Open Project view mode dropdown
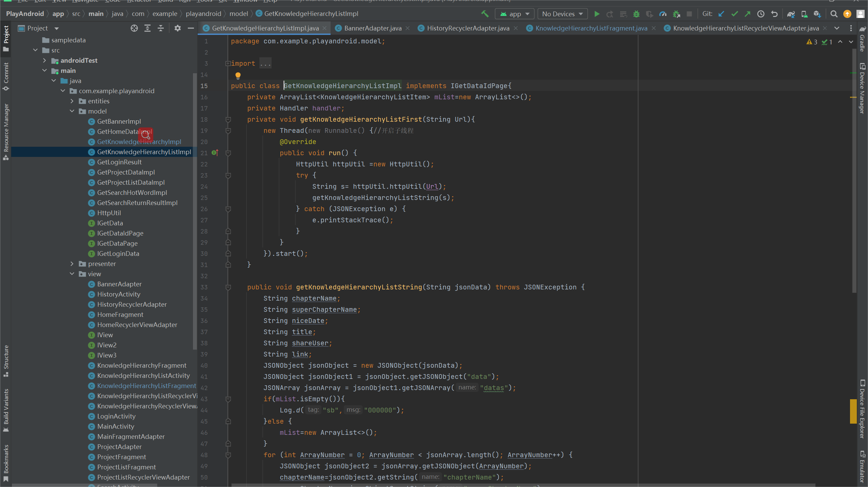The height and width of the screenshot is (487, 868). [x=57, y=28]
